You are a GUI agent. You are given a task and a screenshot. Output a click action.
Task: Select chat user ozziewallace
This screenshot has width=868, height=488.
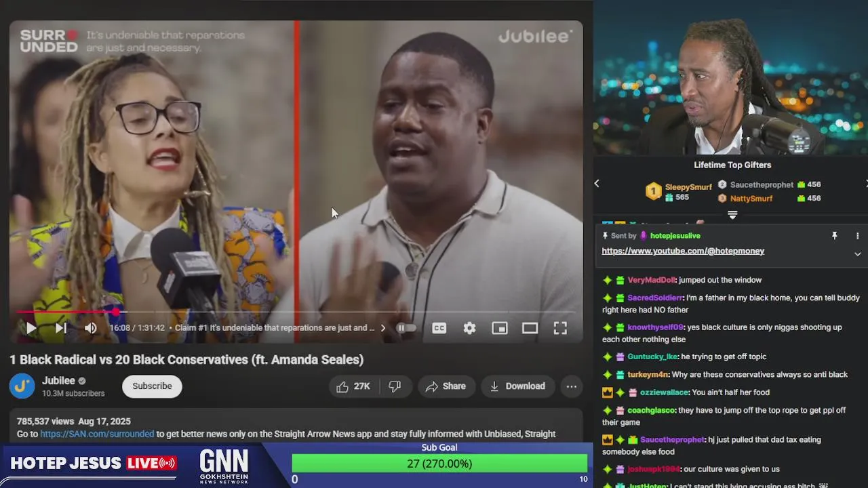(665, 392)
